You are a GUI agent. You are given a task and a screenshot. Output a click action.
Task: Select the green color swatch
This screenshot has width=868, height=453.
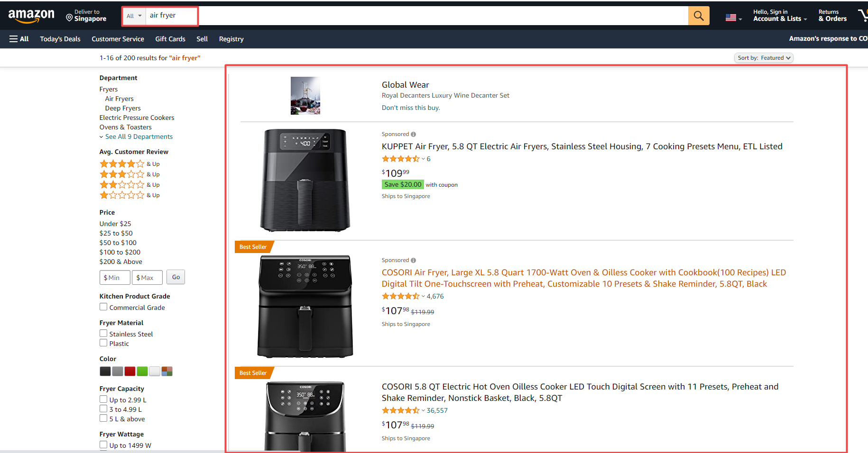(142, 371)
